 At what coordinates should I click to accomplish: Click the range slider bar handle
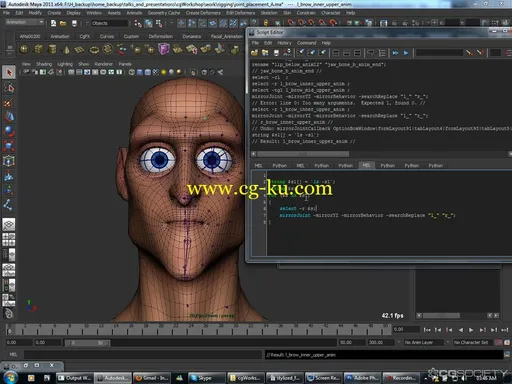[87, 343]
